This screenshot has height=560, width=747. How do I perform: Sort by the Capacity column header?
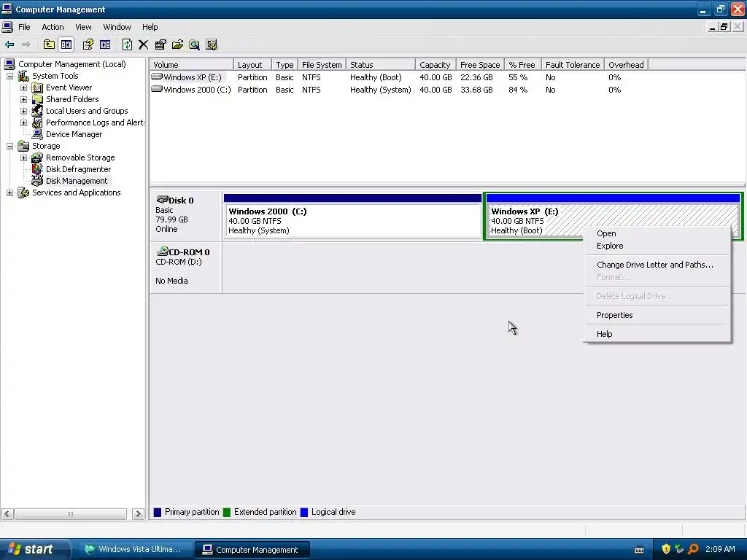[436, 65]
